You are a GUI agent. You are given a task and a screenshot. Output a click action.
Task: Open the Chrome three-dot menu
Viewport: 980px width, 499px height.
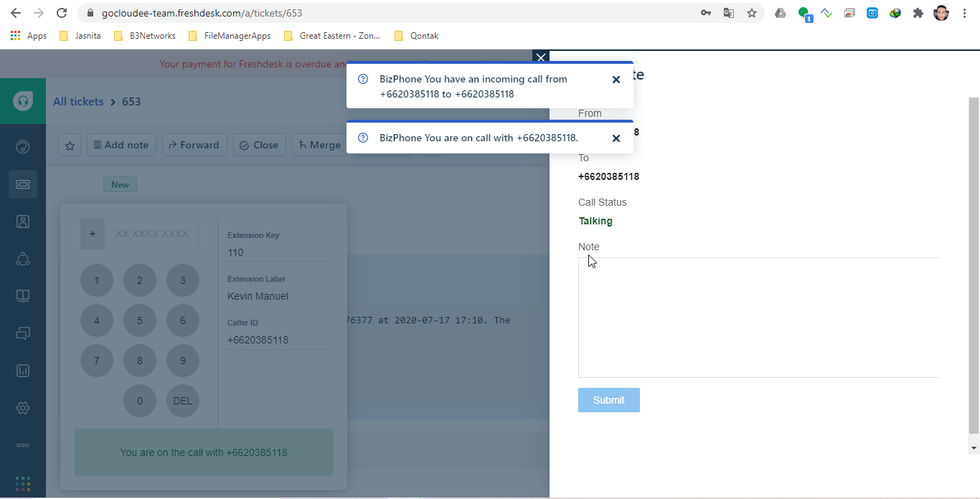(x=965, y=13)
